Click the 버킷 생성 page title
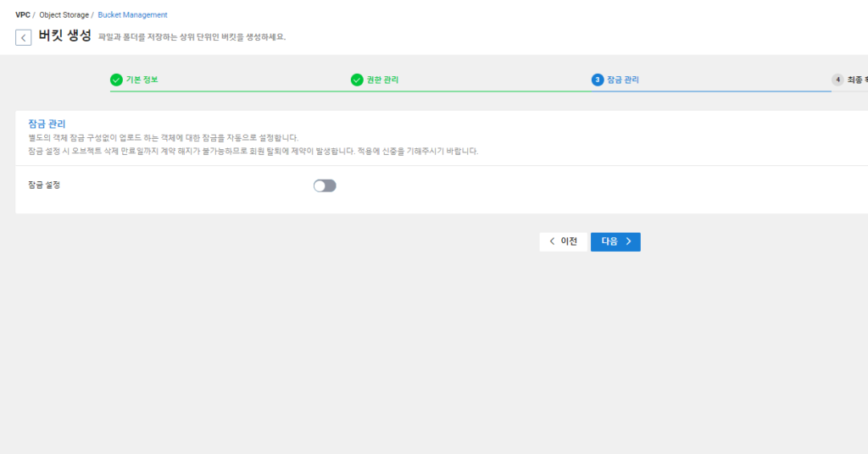 pyautogui.click(x=65, y=36)
